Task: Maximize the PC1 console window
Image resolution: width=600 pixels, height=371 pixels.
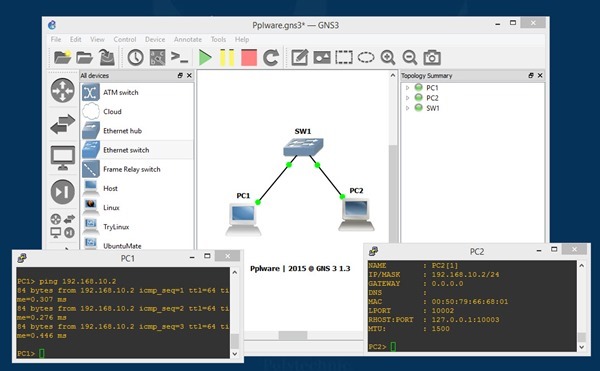Action: (x=207, y=256)
